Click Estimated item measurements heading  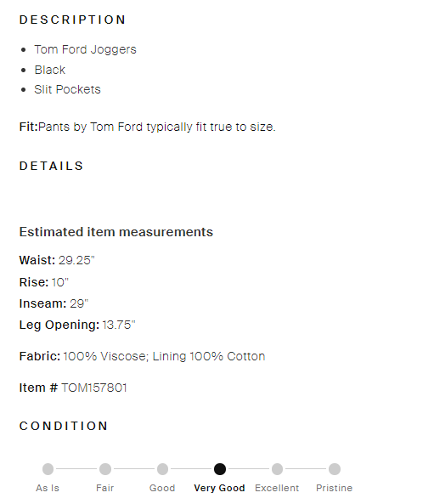click(116, 232)
